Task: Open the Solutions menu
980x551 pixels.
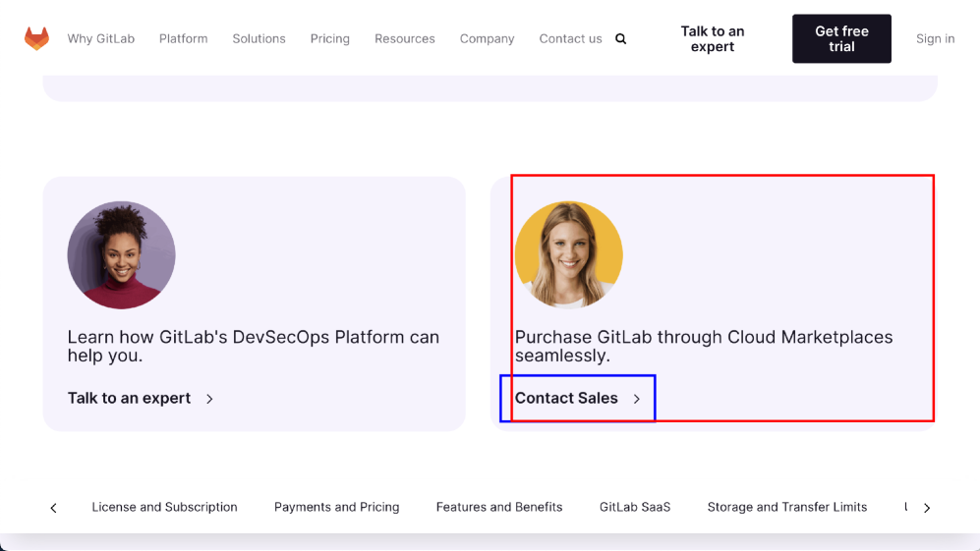Action: coord(259,38)
